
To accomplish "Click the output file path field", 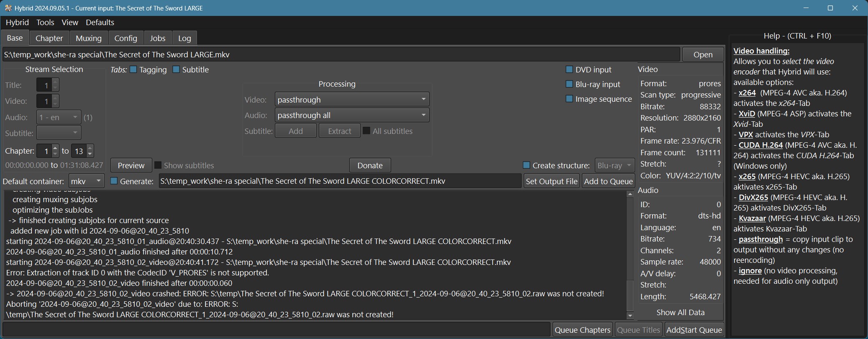I will coord(340,181).
